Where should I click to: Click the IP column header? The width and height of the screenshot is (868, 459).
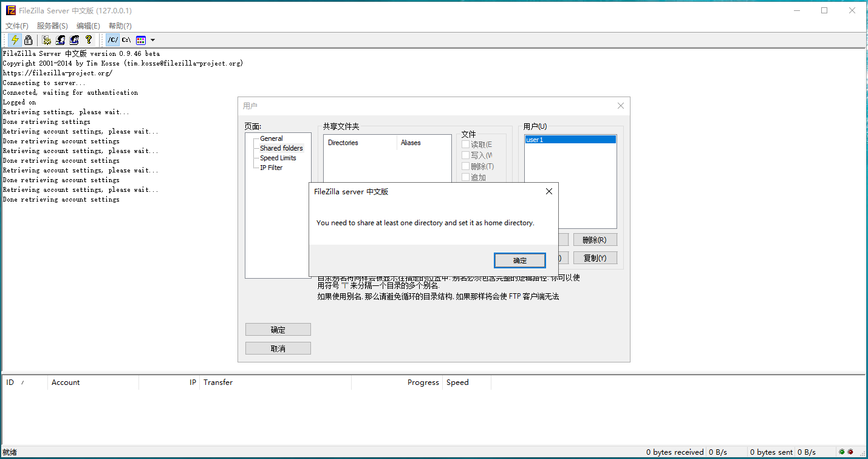pos(169,382)
